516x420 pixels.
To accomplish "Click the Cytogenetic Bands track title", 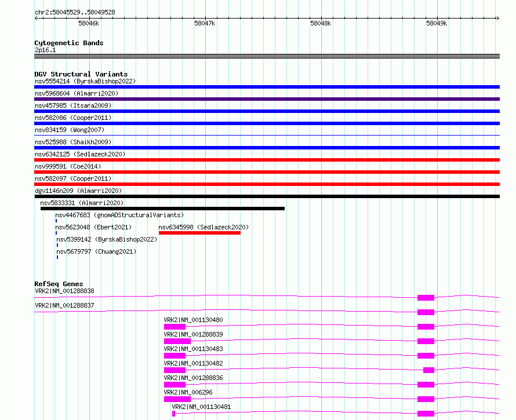I will [x=69, y=43].
